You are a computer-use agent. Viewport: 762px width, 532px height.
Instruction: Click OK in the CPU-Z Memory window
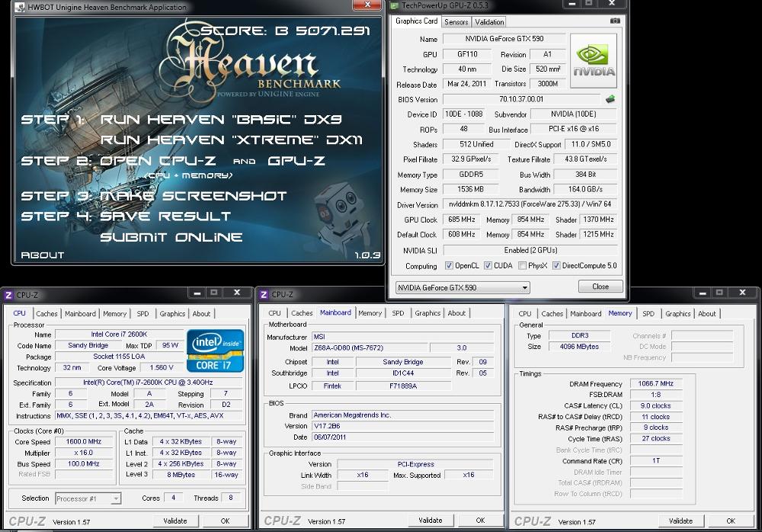pos(731,521)
